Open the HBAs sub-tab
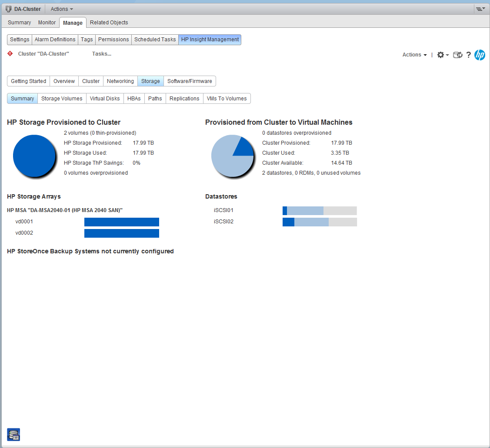This screenshot has width=490, height=448. coord(134,98)
